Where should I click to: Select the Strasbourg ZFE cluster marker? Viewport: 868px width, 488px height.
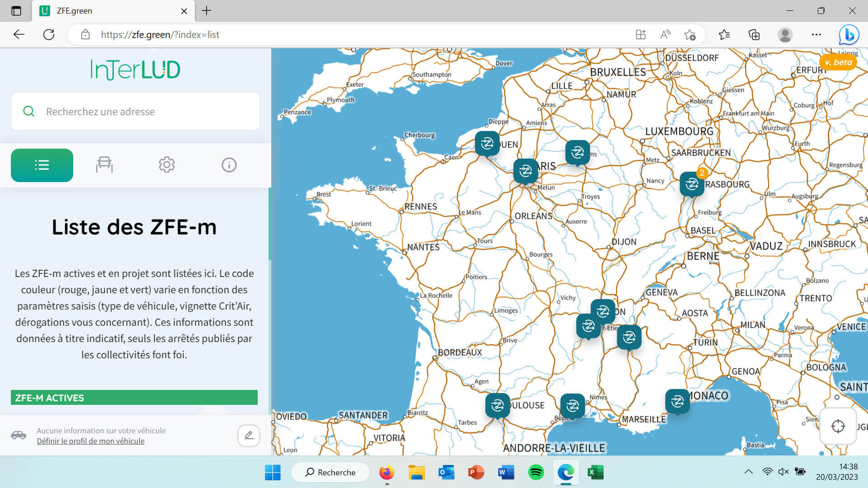coord(693,184)
